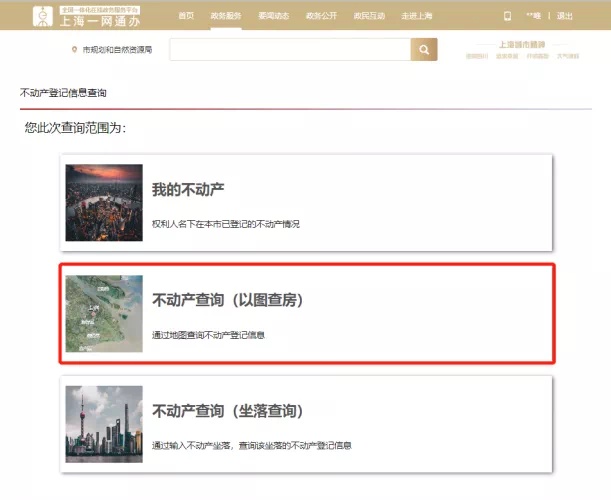611x501 pixels.
Task: Click the 市规划和自然资源局 department label
Action: tap(118, 50)
